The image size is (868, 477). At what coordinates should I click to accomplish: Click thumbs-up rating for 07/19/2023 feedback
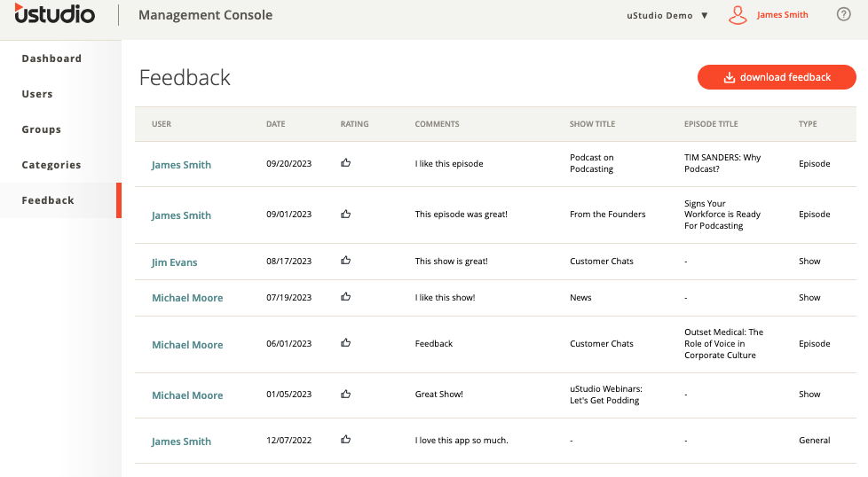coord(346,297)
